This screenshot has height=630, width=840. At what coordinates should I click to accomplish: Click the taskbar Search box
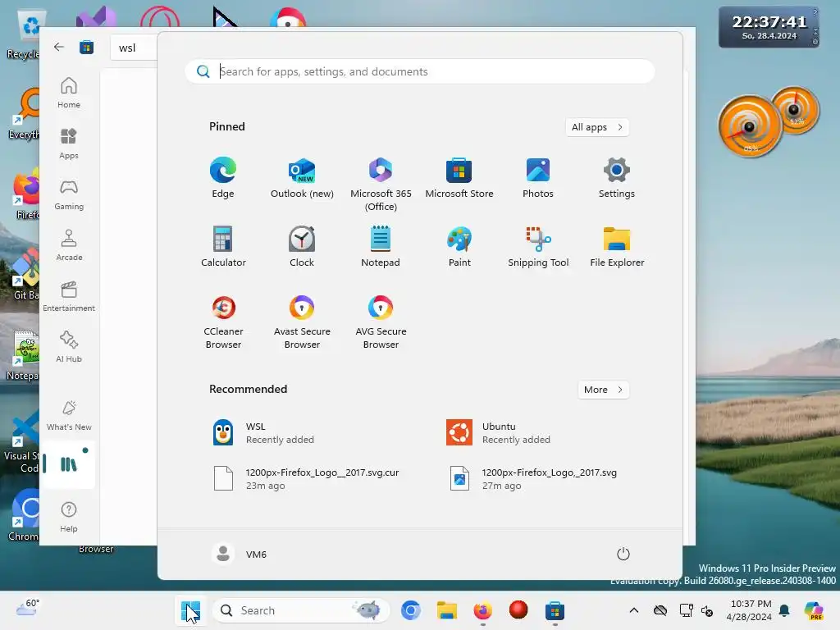[x=302, y=610]
